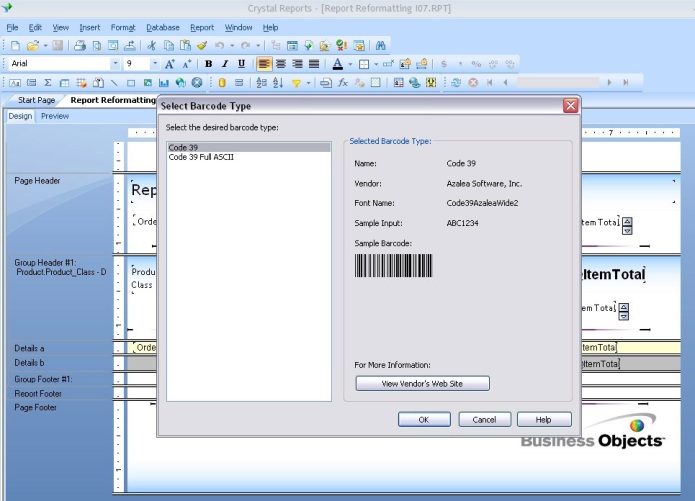This screenshot has height=501, width=695.
Task: Open the Database menu
Action: pos(163,27)
